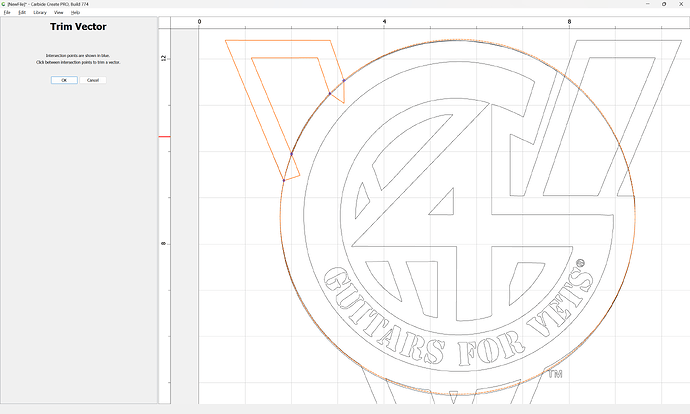Click the TM mark below the logo circle
690x414 pixels.
click(x=555, y=374)
